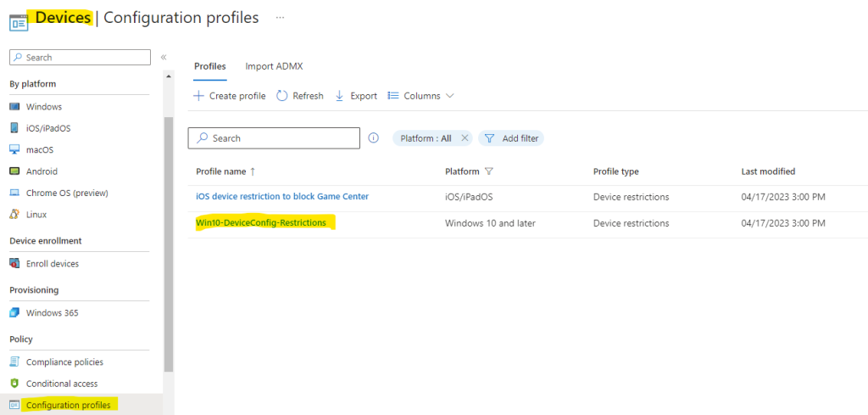Click last modified date of iOS profile
868x415 pixels.
pyautogui.click(x=783, y=196)
